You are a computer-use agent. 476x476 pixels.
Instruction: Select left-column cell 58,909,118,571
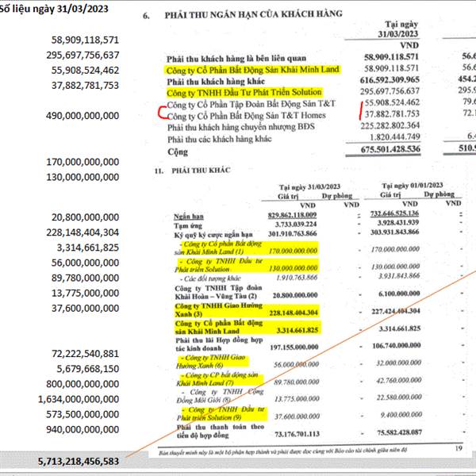(85, 40)
